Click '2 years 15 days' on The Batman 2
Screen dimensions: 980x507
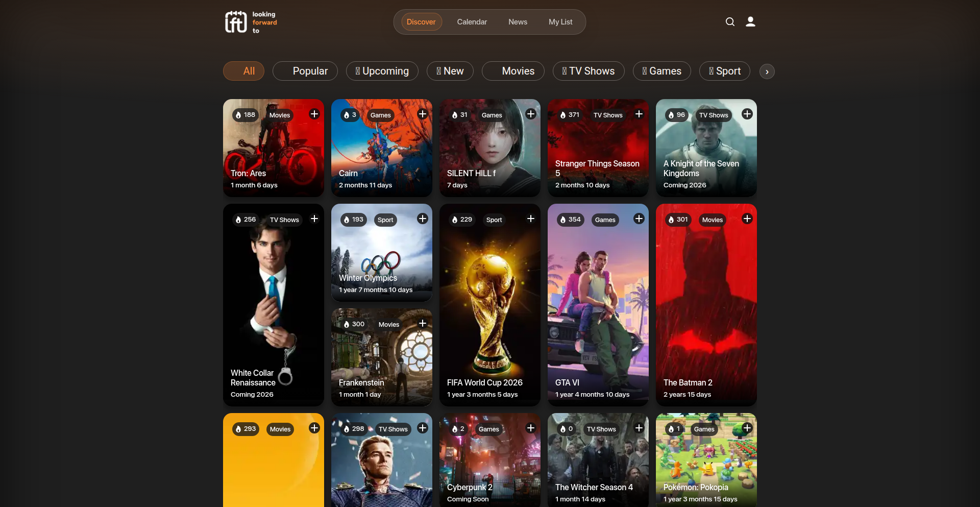[x=687, y=395]
